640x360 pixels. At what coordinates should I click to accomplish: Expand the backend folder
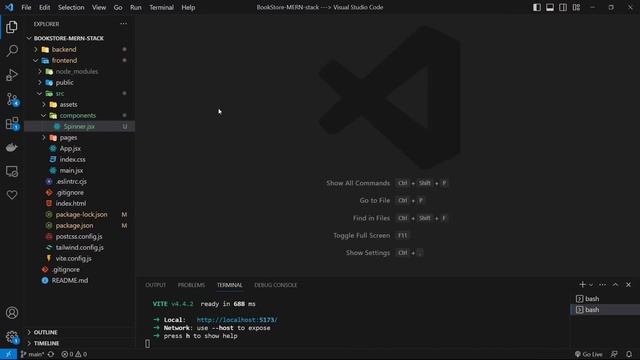pos(79,49)
